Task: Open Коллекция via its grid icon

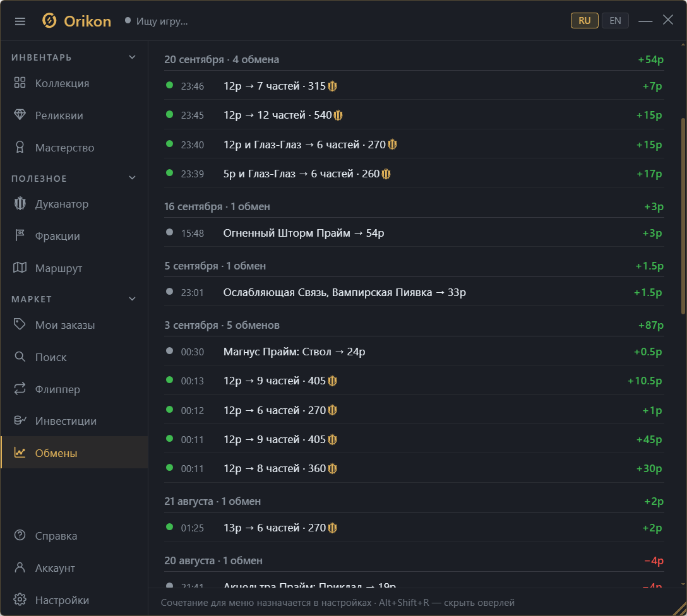Action: [20, 83]
